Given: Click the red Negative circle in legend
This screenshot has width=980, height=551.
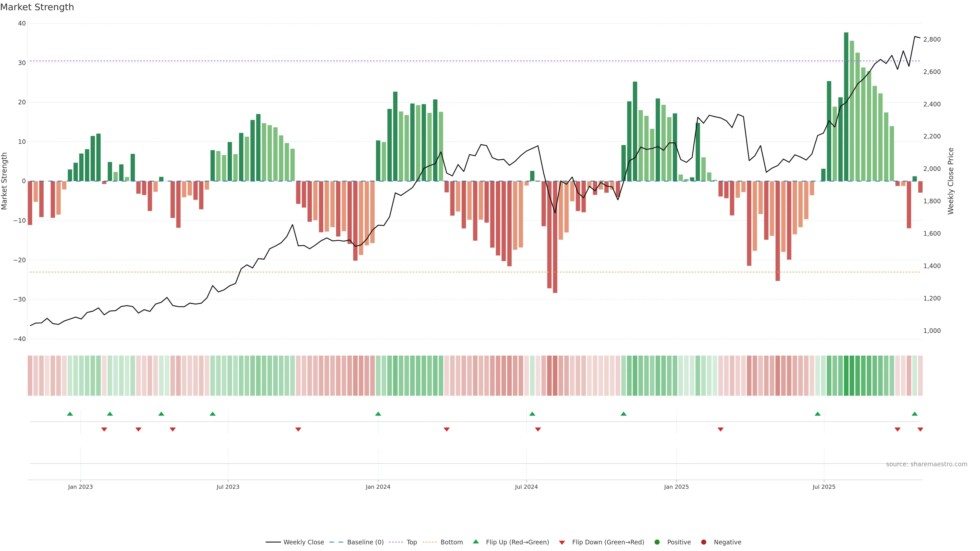Looking at the screenshot, I should click(703, 542).
